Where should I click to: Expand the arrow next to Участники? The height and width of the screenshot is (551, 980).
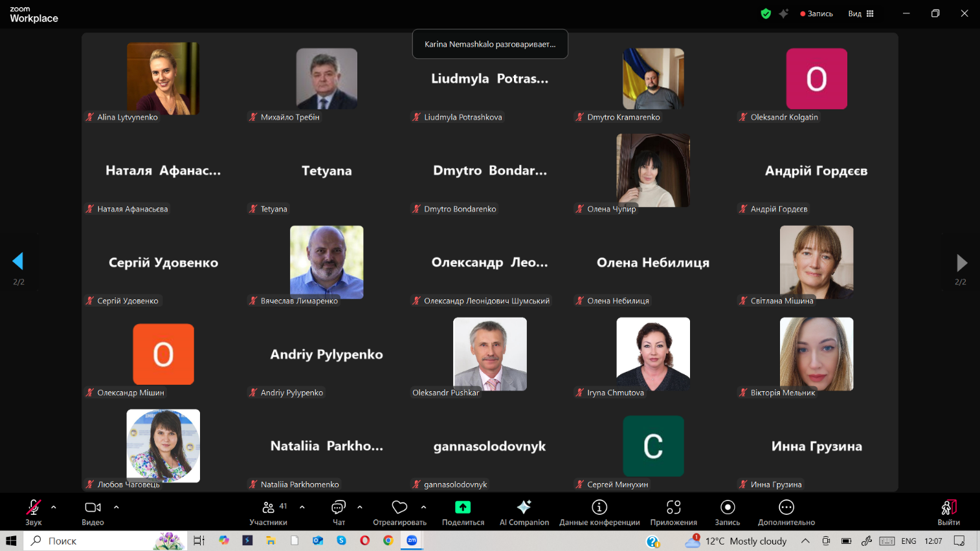click(302, 507)
